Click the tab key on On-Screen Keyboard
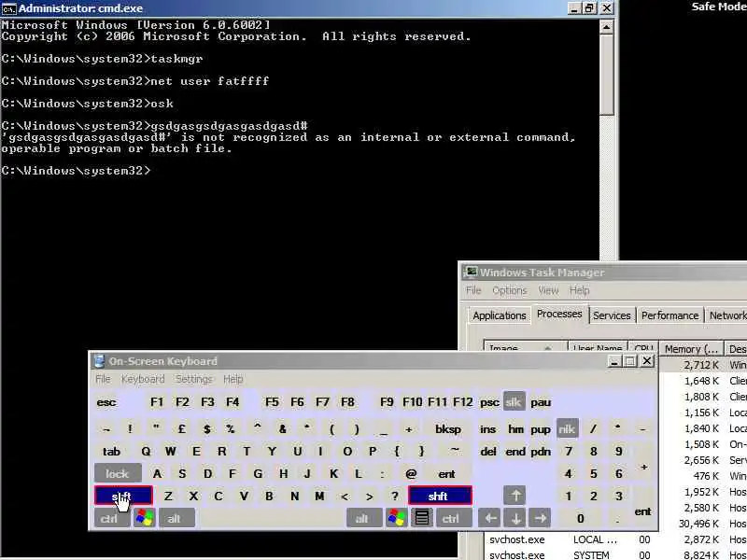 [111, 451]
